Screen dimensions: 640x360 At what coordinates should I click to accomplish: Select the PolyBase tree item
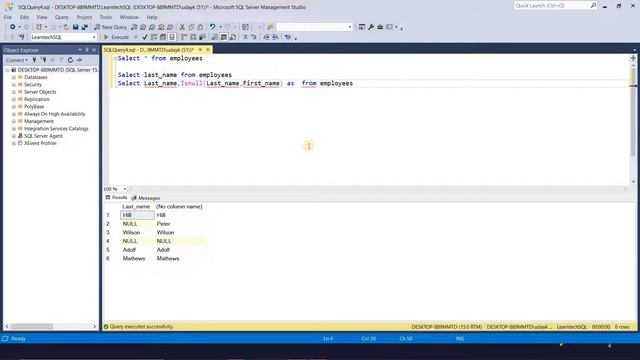point(34,107)
